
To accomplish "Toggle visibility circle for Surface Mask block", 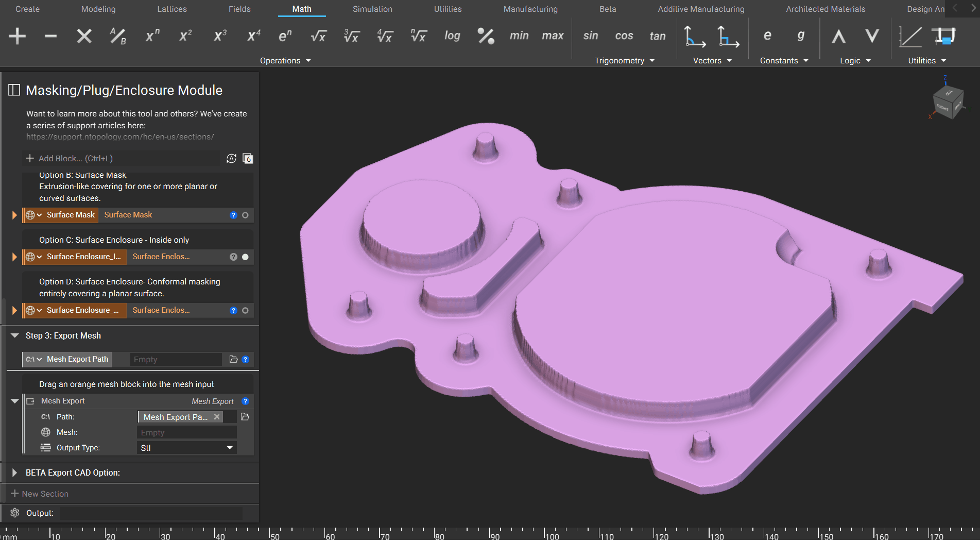I will (245, 215).
